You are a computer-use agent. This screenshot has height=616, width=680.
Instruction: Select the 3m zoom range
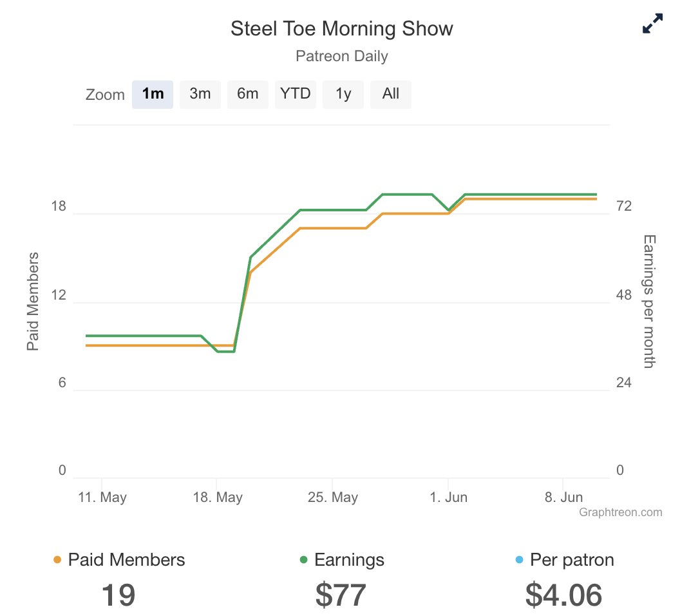[200, 94]
